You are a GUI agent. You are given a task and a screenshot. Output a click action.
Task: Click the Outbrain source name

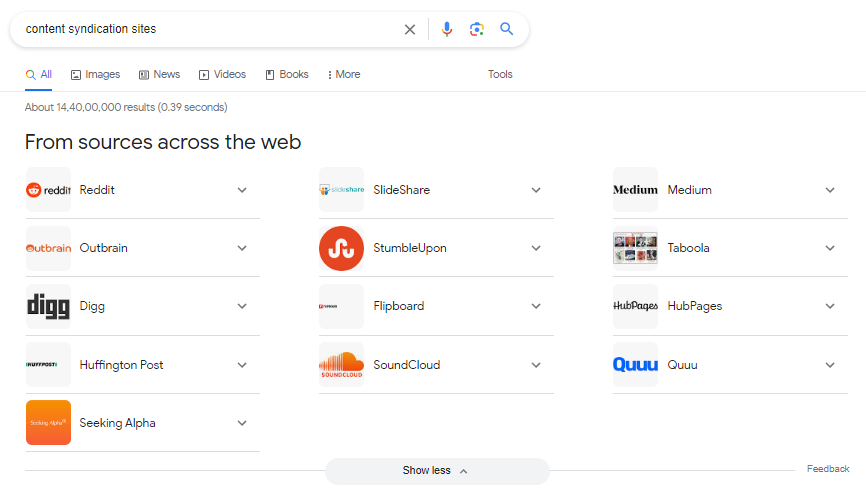click(103, 248)
